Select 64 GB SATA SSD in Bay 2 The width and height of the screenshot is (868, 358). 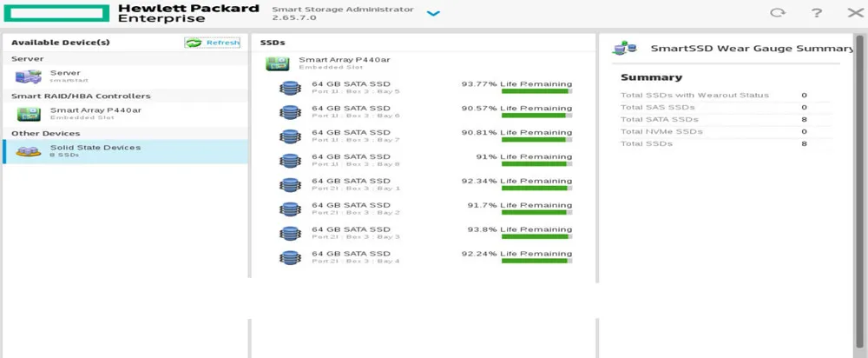[x=351, y=205]
